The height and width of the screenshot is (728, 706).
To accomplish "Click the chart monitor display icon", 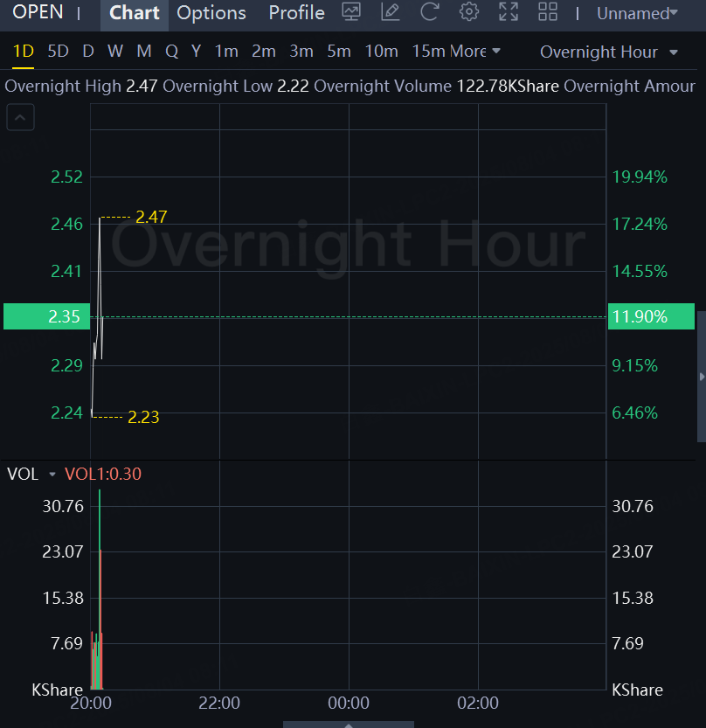I will 351,12.
